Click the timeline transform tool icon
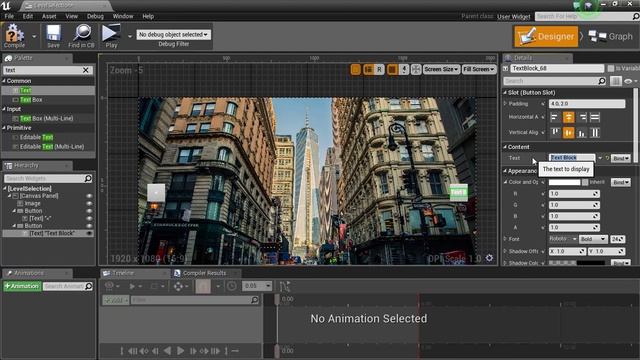Screen dimensions: 640x360 (178, 286)
